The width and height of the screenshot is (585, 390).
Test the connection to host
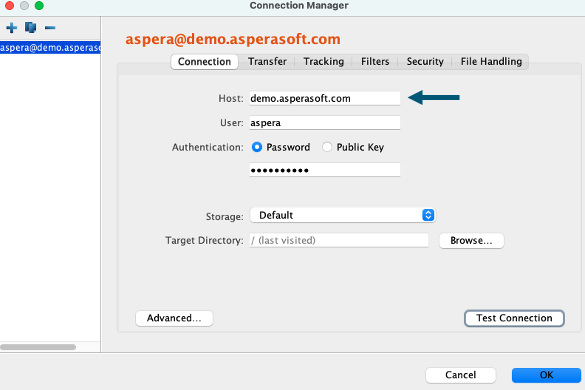(514, 318)
